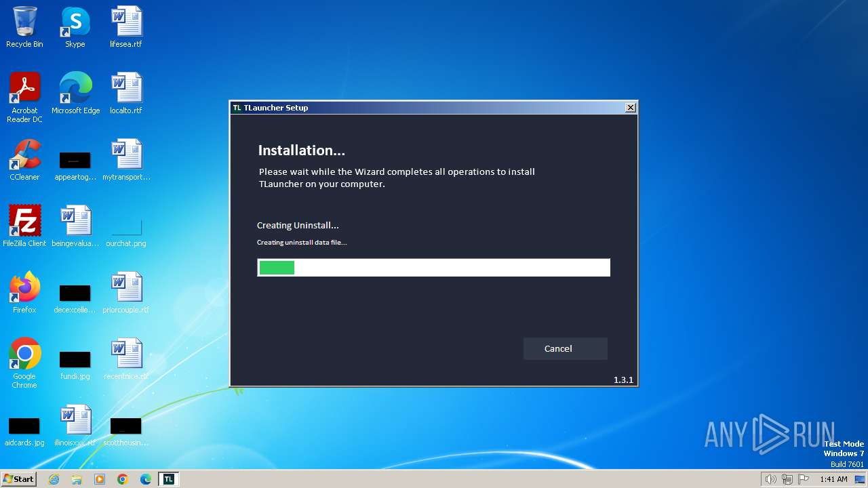Select the beingevalua... document icon

(75, 226)
